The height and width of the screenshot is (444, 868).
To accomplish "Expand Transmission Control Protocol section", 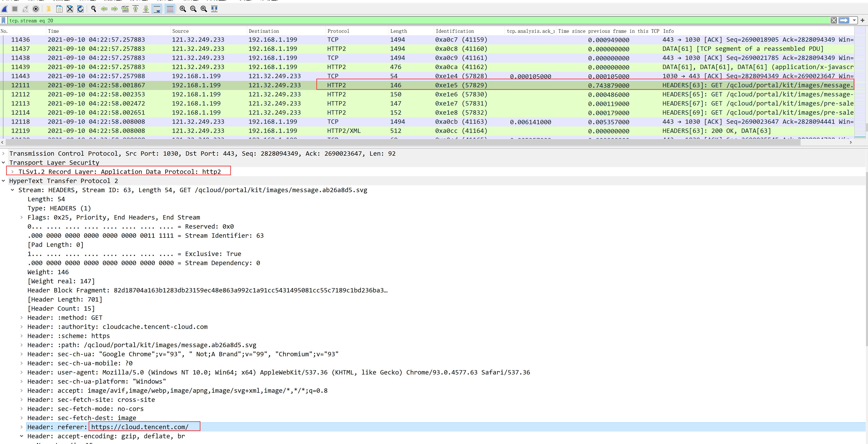I will [3, 153].
